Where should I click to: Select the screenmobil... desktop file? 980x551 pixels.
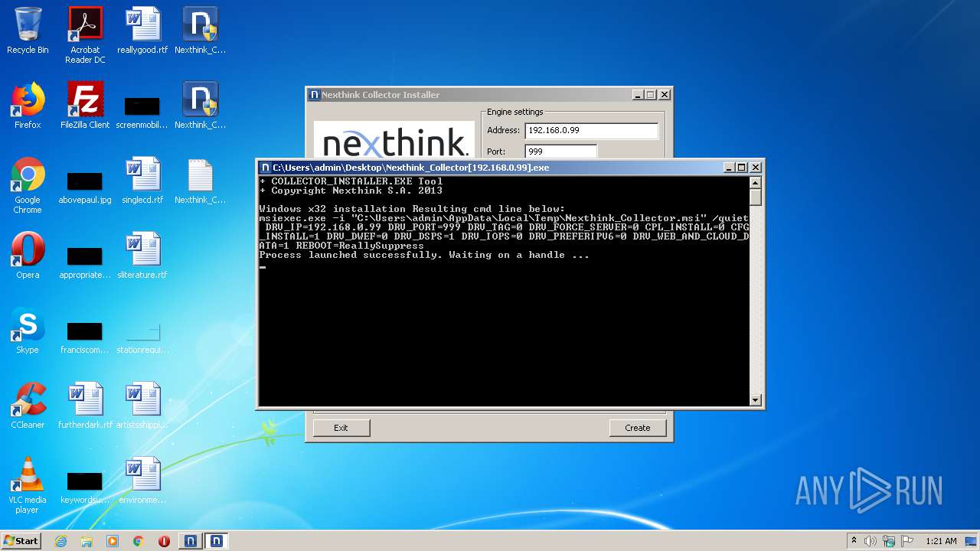142,111
